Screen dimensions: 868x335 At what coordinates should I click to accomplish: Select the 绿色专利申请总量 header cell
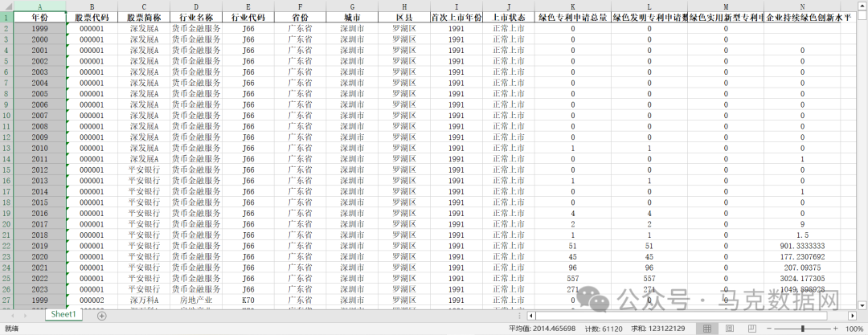pos(573,18)
